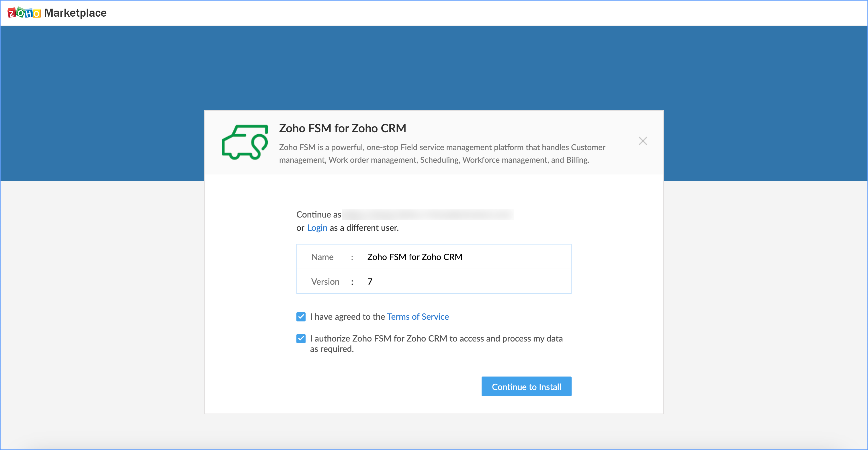The width and height of the screenshot is (868, 450).
Task: Close the installation dialog with X
Action: click(x=643, y=141)
